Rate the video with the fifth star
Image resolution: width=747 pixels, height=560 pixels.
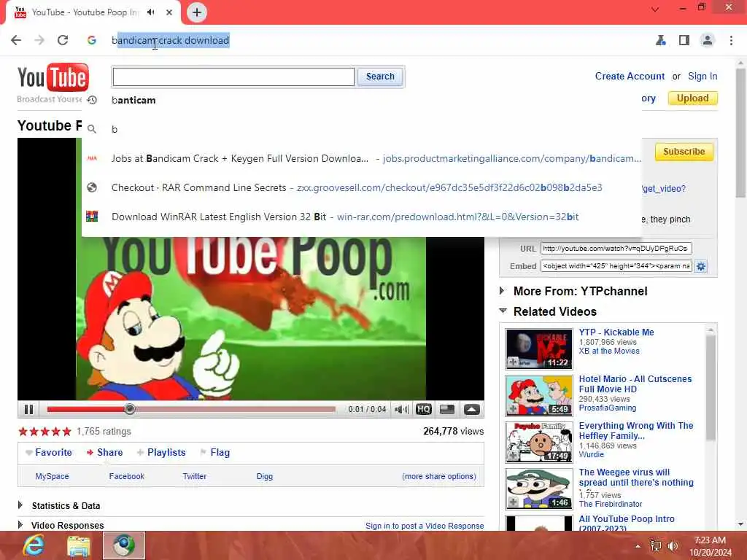[66, 432]
